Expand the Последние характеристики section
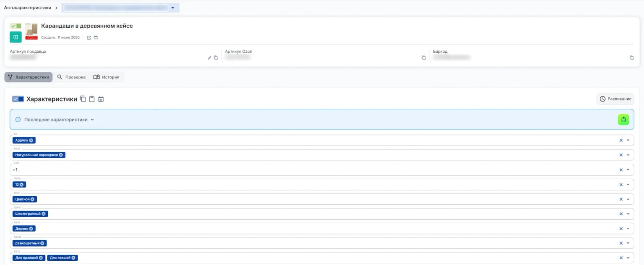The width and height of the screenshot is (644, 265). click(x=59, y=120)
